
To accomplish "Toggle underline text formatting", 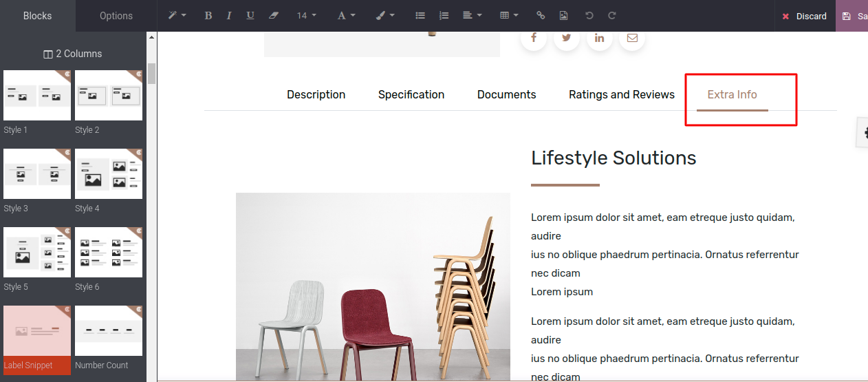I will (250, 16).
